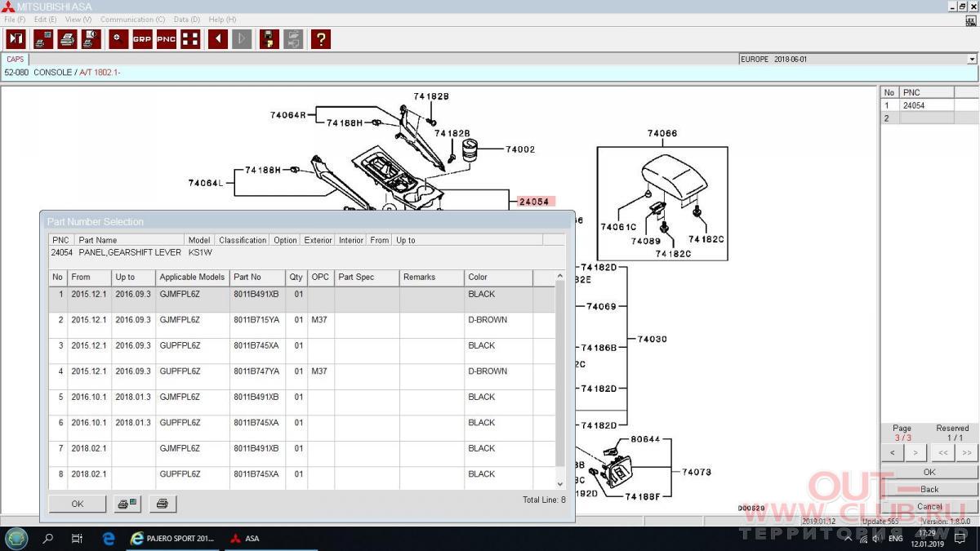This screenshot has width=980, height=551.
Task: Click the print preview icon in Part Number Selection
Action: 127,504
